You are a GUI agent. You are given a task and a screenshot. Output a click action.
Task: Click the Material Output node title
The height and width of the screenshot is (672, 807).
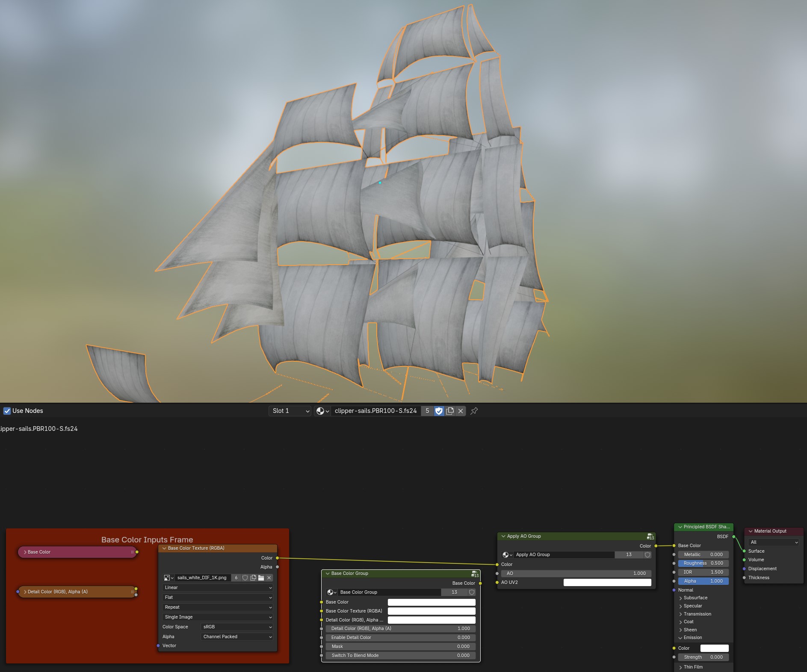tap(770, 531)
